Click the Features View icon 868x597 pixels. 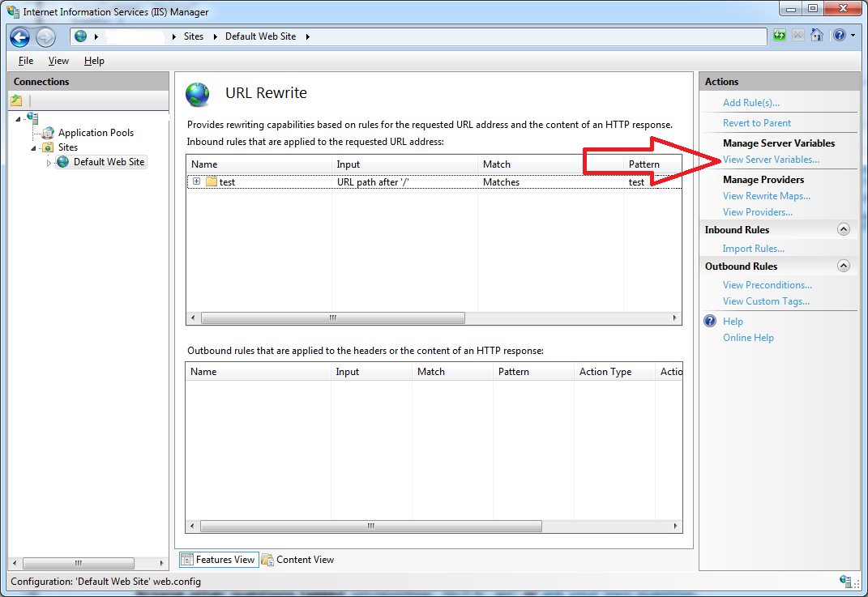click(187, 560)
